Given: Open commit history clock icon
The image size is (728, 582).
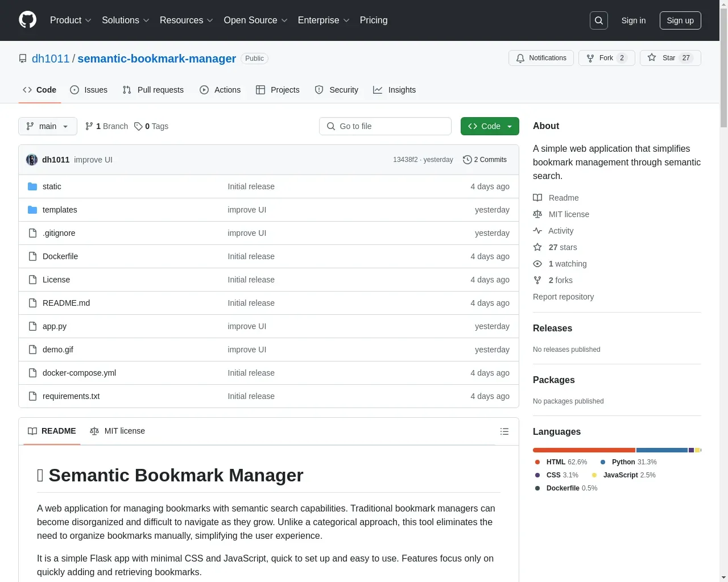Looking at the screenshot, I should coord(468,160).
